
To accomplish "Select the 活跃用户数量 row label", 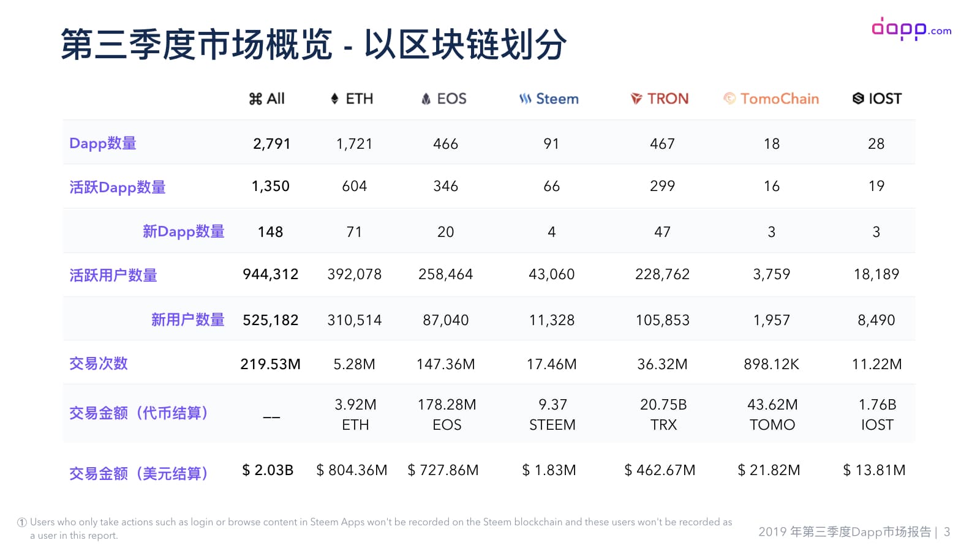I will point(113,275).
